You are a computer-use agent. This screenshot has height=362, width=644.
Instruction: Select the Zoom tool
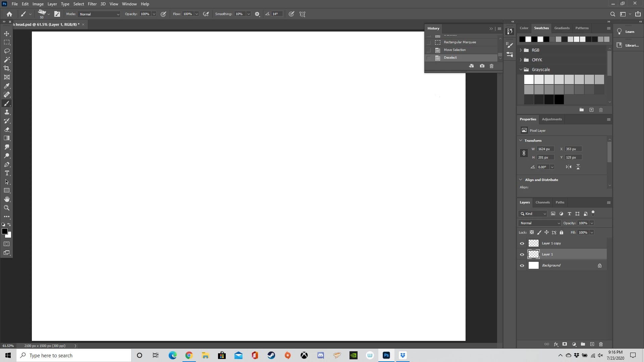(7, 208)
